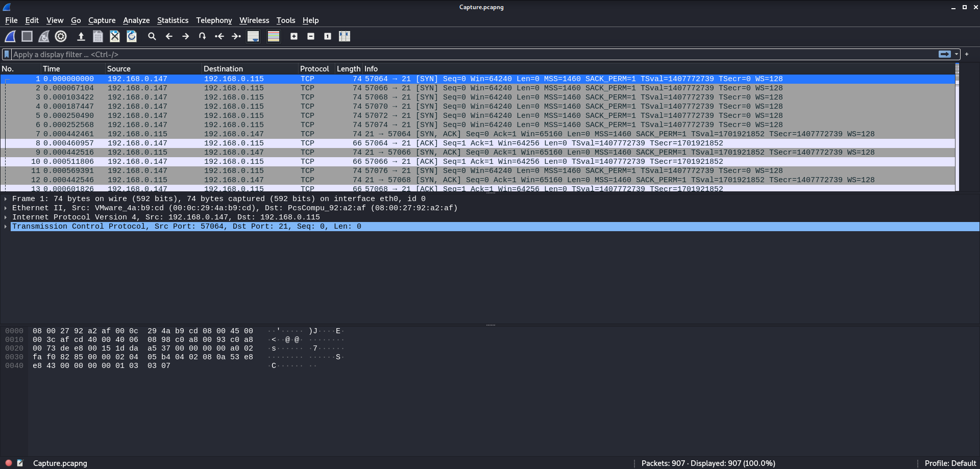Open expert information status icon
This screenshot has height=469, width=980.
(9, 463)
